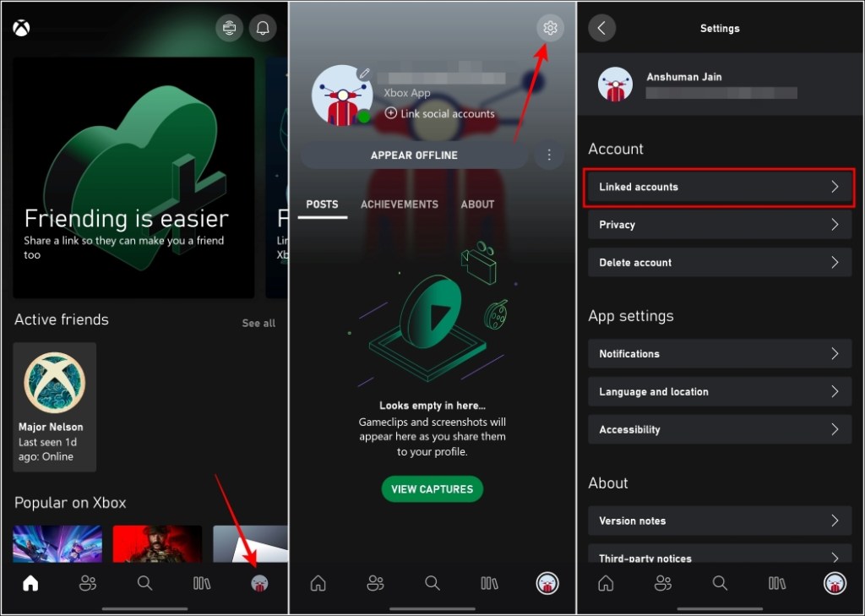The width and height of the screenshot is (865, 616).
Task: Expand the Third-party notices chevron
Action: (x=835, y=558)
